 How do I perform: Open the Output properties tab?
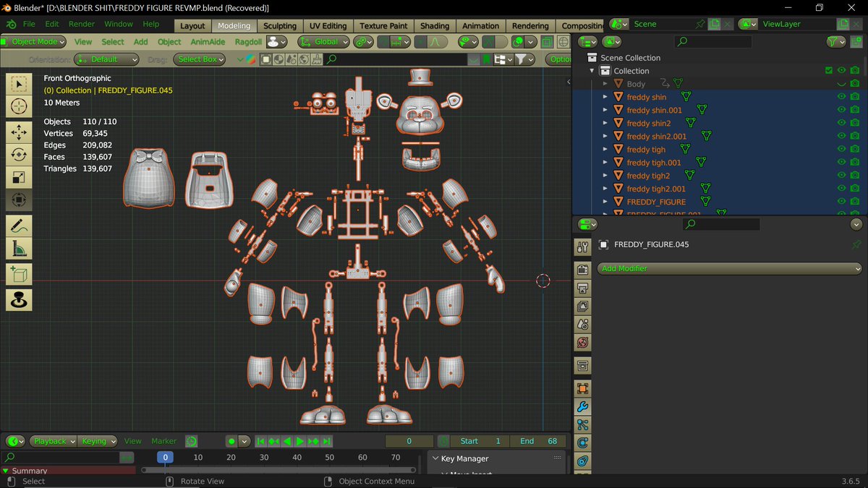[x=583, y=288]
